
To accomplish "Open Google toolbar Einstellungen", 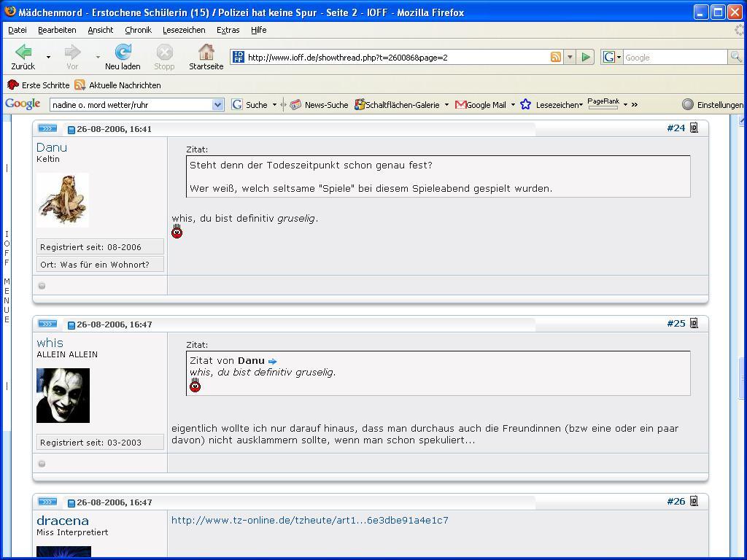I will [713, 105].
